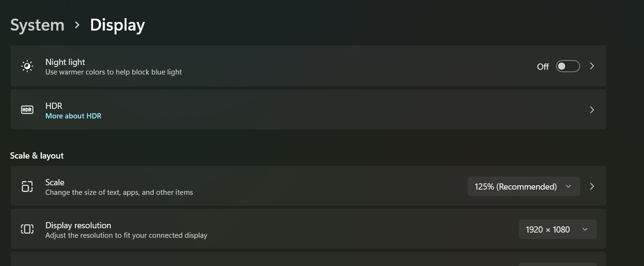This screenshot has width=644, height=266.
Task: Click the Scale & layout section heading
Action: click(x=37, y=156)
